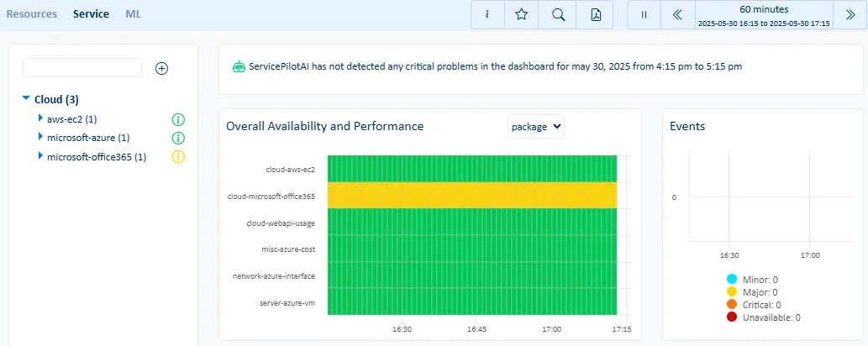868x346 pixels.
Task: Pause the dashboard auto-refresh
Action: [x=644, y=15]
